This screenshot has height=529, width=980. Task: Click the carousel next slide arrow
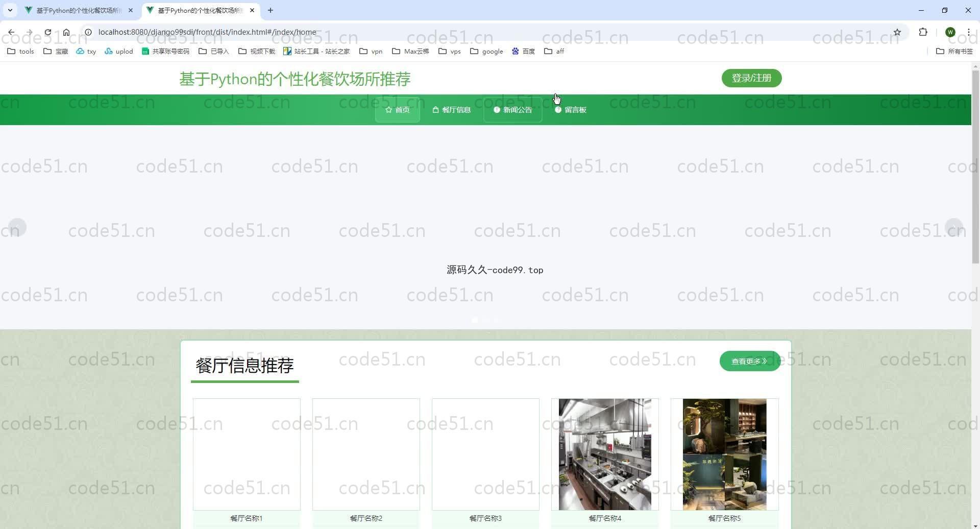click(953, 227)
